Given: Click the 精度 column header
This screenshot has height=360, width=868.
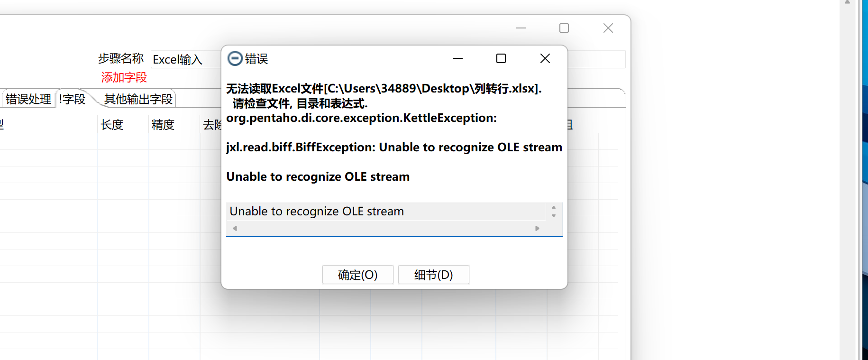Looking at the screenshot, I should (163, 125).
